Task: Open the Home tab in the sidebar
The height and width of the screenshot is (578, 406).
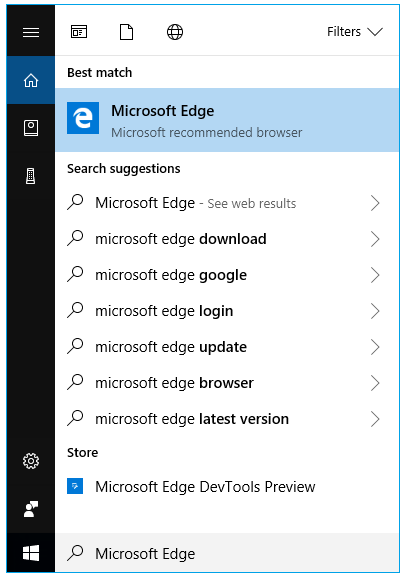Action: point(31,80)
